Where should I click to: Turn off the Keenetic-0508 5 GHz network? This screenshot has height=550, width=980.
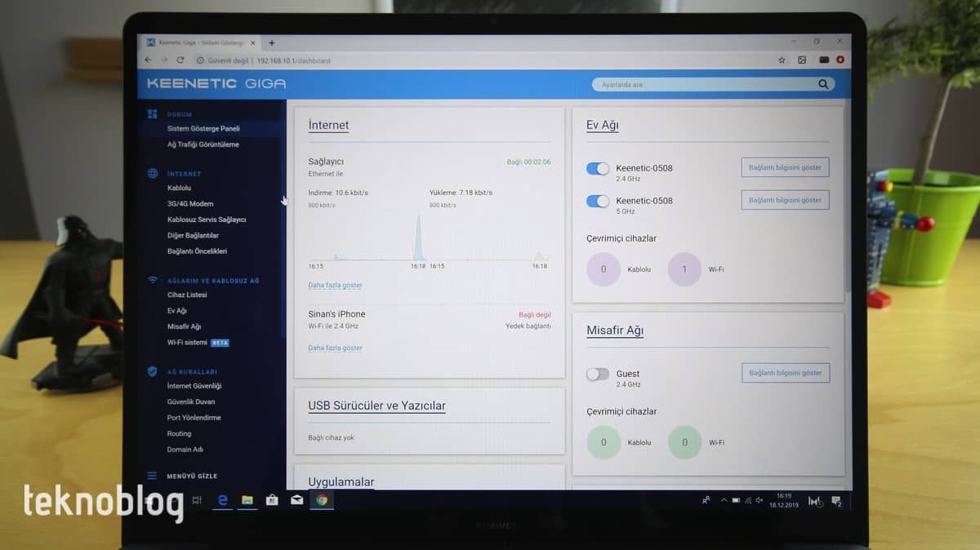[x=598, y=202]
